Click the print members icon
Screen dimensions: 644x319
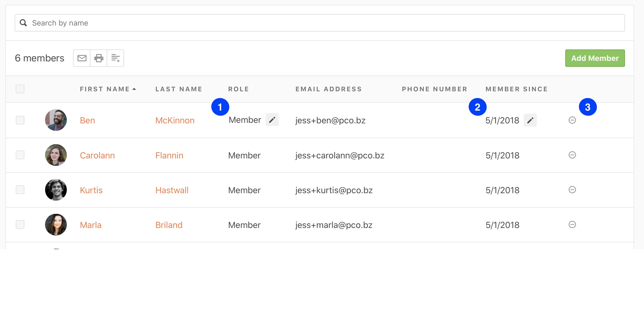99,58
